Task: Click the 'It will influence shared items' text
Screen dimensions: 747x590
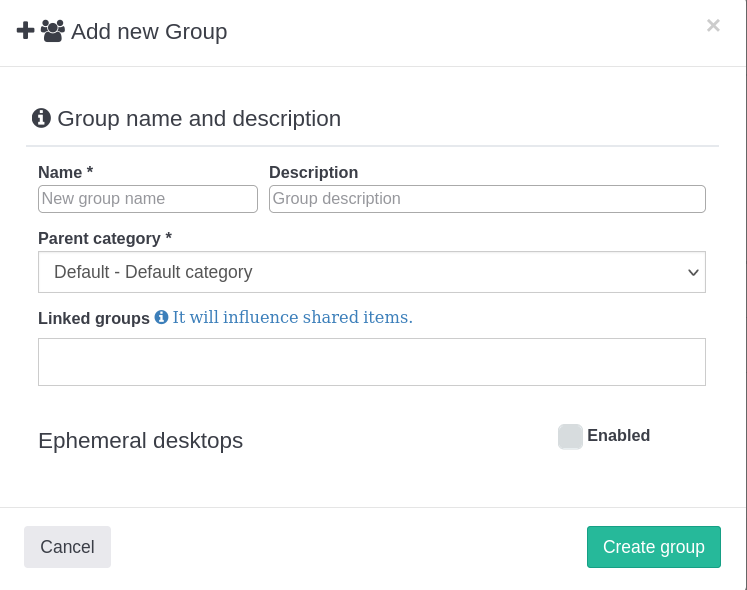Action: [x=292, y=318]
